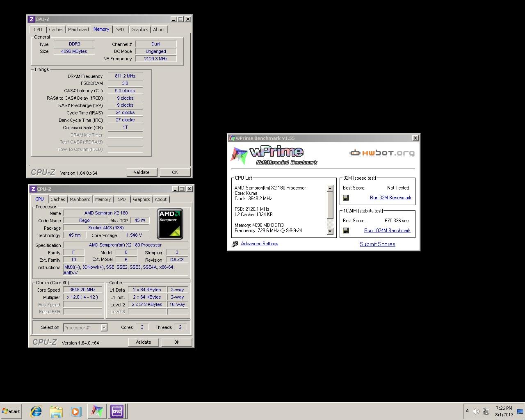Save the 32M score with floppy icon
525x420 pixels.
tap(346, 198)
